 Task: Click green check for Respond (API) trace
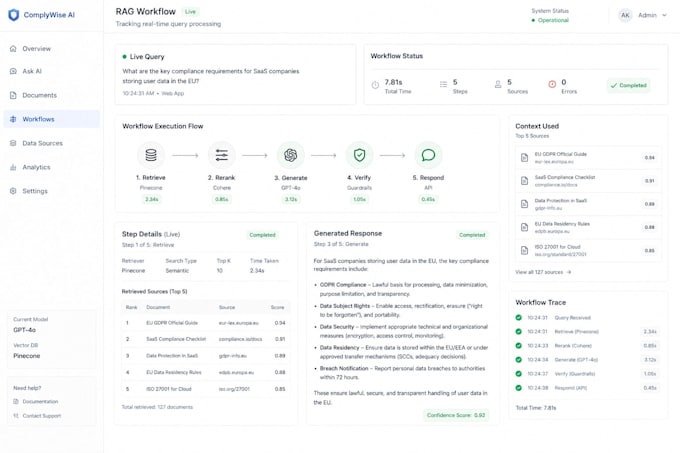(518, 388)
